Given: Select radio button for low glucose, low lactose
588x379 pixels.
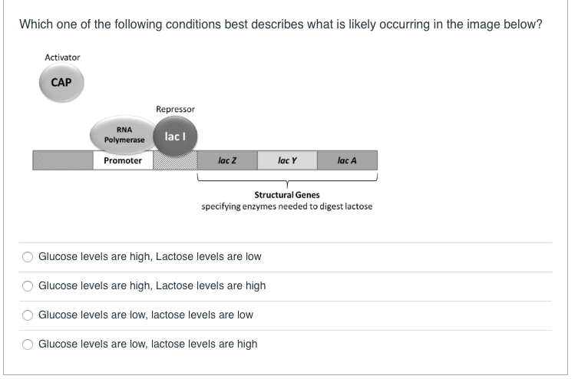Looking at the screenshot, I should [28, 315].
